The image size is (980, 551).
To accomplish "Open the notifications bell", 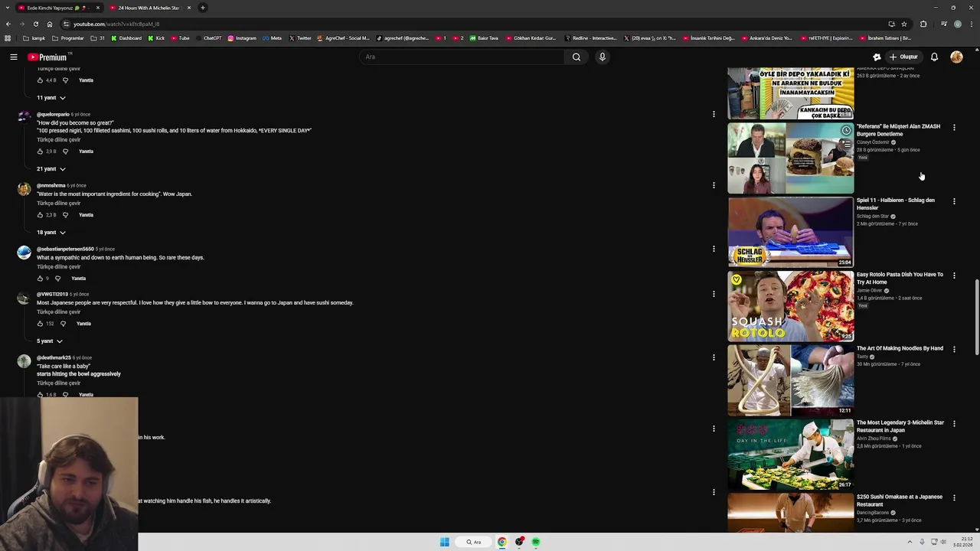I will [x=934, y=57].
